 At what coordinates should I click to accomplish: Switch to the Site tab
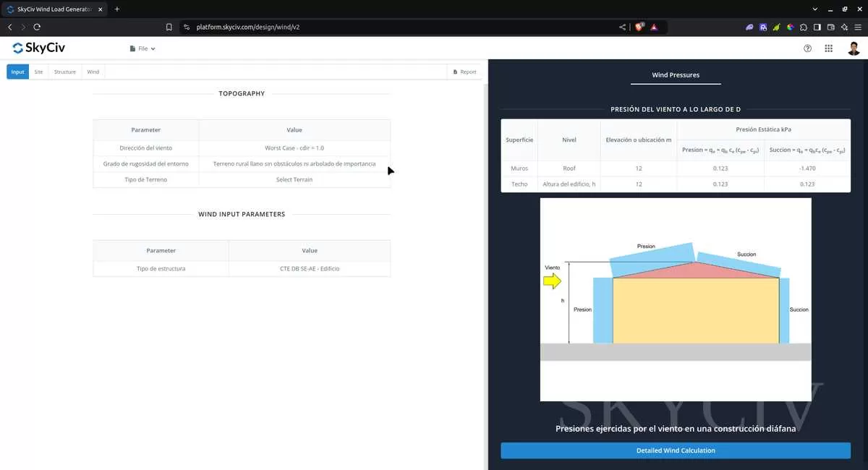39,72
